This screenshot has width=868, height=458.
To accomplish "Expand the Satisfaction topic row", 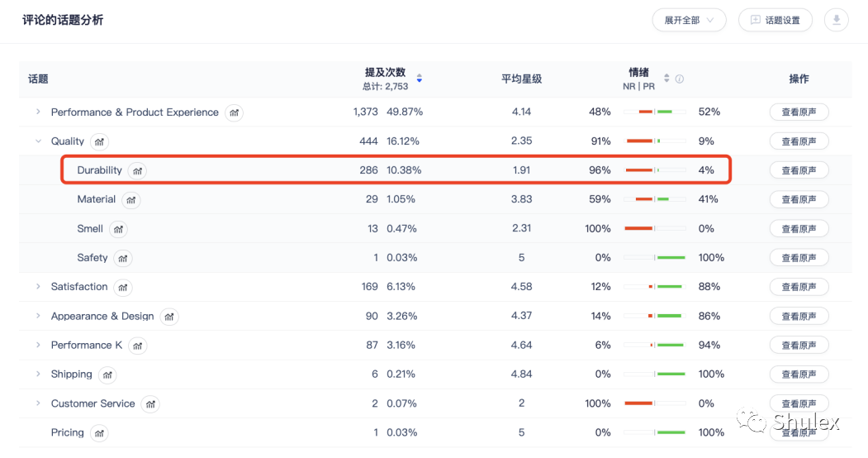I will 38,286.
